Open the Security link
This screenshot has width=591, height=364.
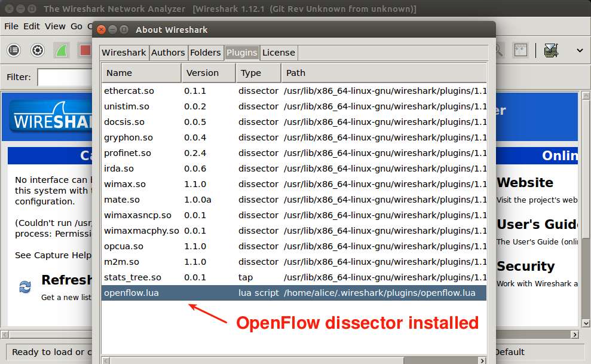point(526,267)
